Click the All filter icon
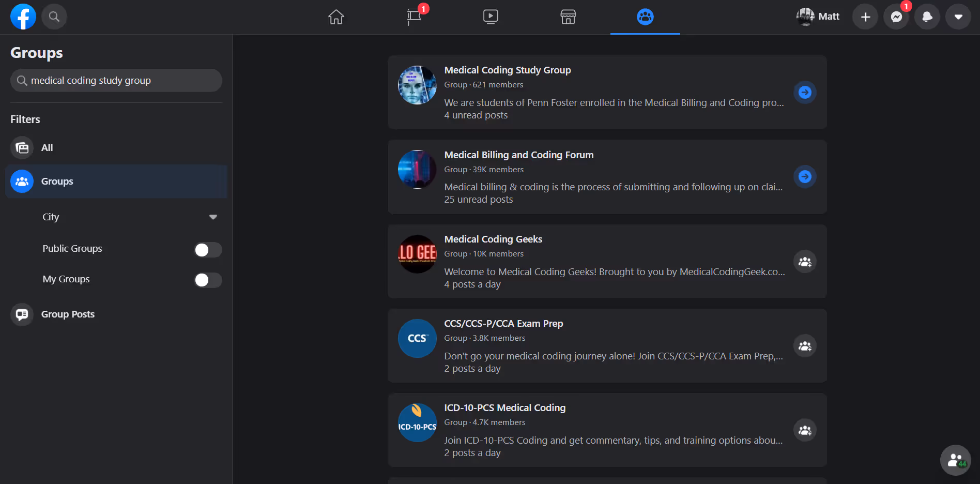This screenshot has height=484, width=980. [x=22, y=148]
